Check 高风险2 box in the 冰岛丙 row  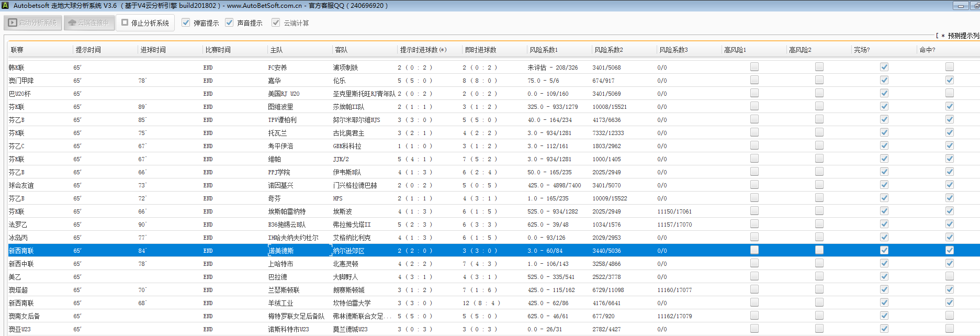click(819, 237)
